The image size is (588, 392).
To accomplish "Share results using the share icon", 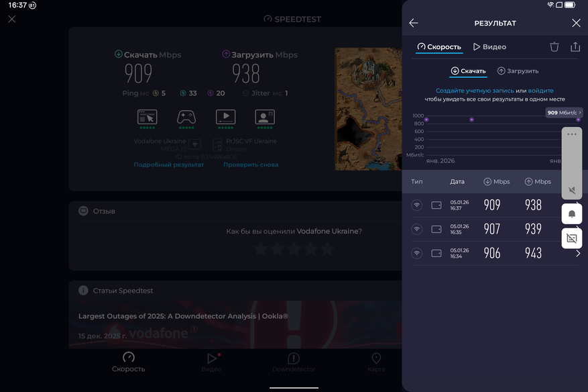I will [575, 46].
